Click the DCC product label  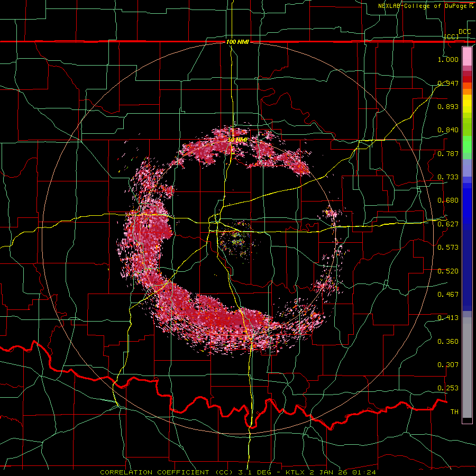(x=465, y=32)
